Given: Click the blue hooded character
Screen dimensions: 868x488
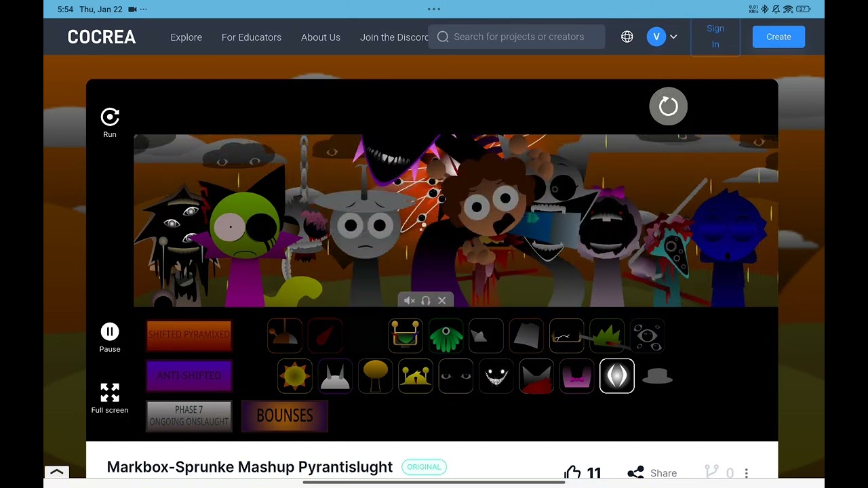Looking at the screenshot, I should pos(729,247).
